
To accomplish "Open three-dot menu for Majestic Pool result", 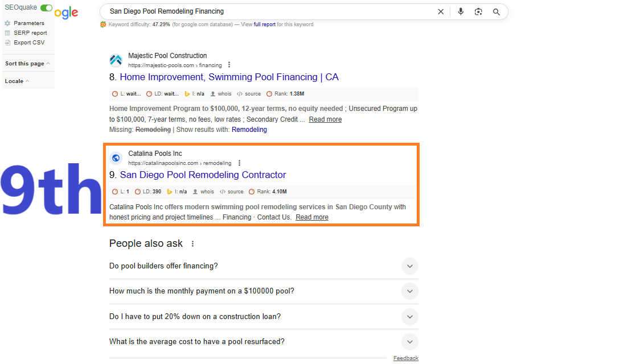I will tap(229, 65).
